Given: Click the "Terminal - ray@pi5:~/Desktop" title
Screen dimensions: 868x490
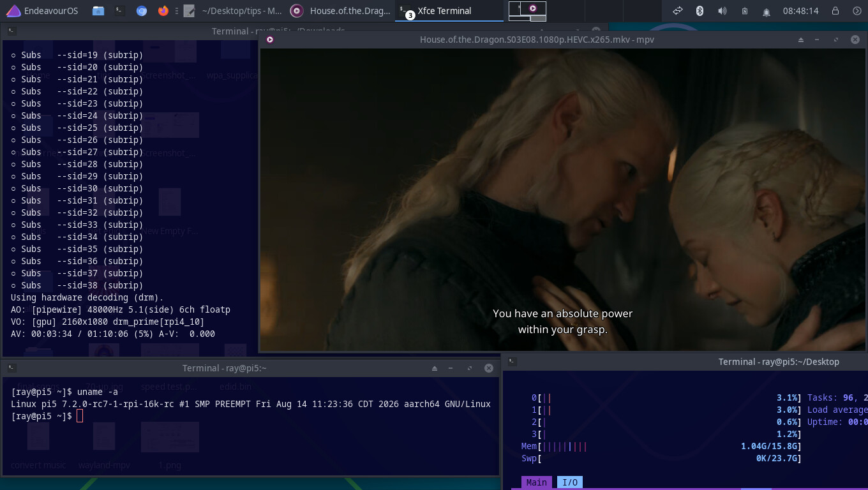Looking at the screenshot, I should point(779,362).
